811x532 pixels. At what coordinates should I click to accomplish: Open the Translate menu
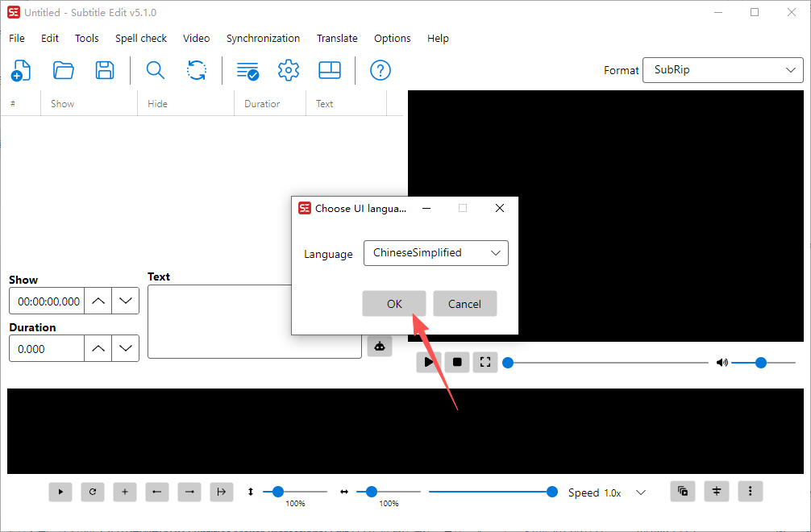pos(337,38)
